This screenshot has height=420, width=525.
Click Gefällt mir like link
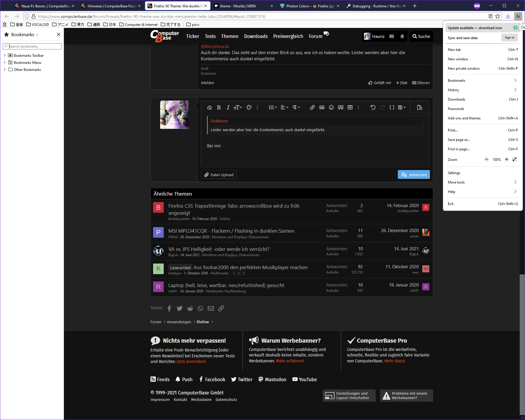click(x=380, y=83)
